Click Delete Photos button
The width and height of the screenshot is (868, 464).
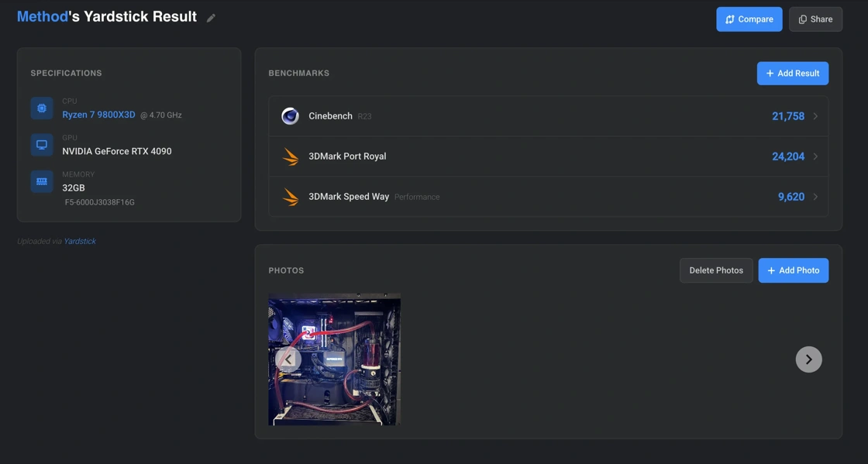716,270
